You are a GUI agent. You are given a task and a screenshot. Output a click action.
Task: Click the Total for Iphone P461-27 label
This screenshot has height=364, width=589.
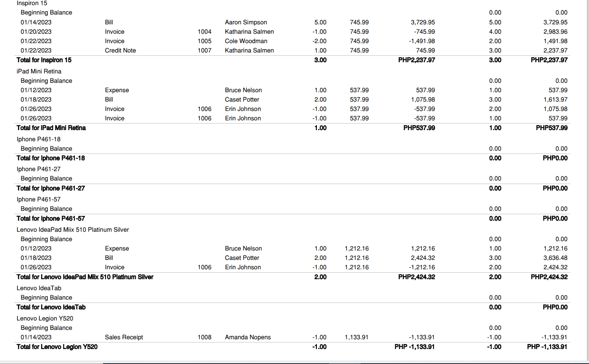(50, 188)
